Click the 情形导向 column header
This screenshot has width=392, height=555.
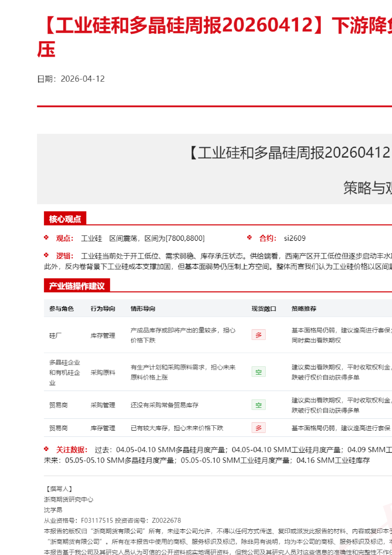point(143,309)
